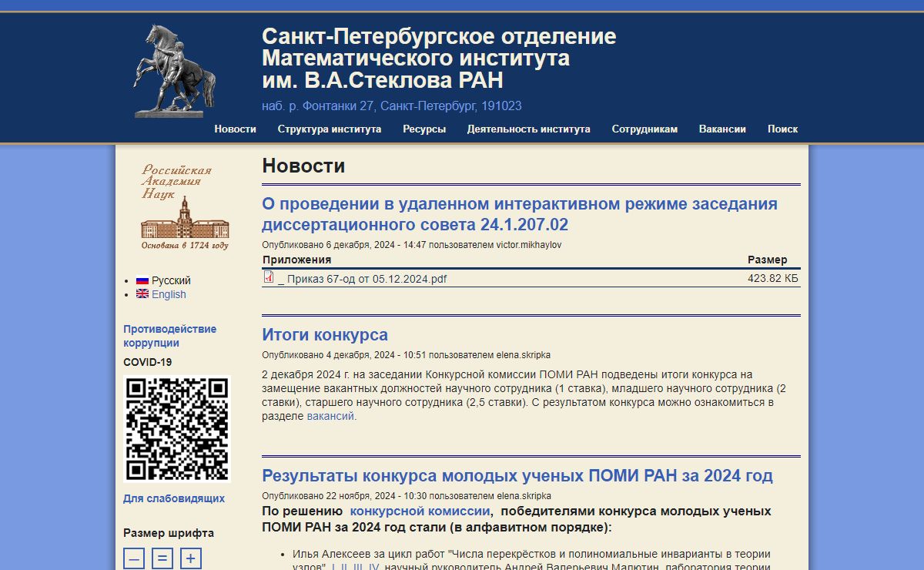Image resolution: width=924 pixels, height=570 pixels.
Task: Click the Размер column header
Action: pyautogui.click(x=768, y=260)
